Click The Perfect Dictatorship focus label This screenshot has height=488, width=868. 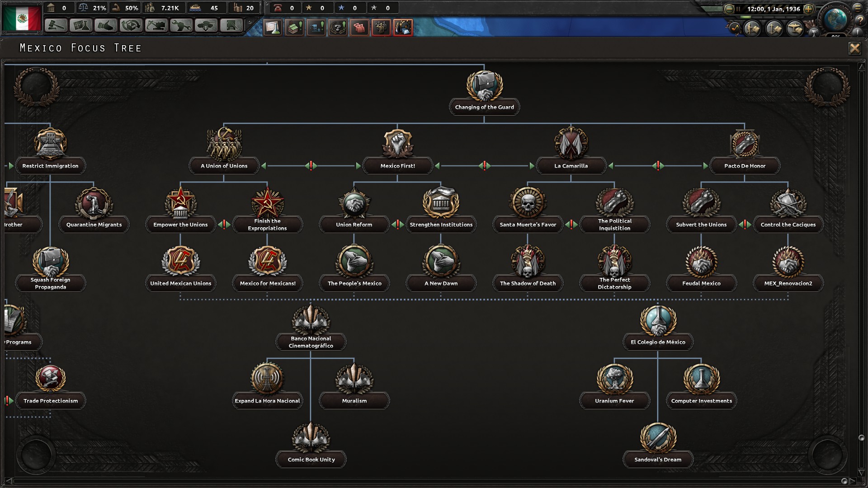614,283
